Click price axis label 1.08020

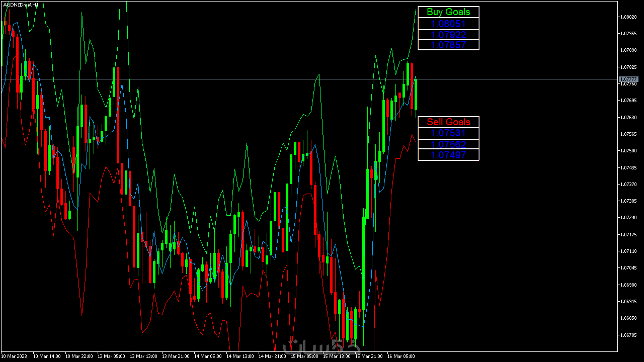click(629, 17)
